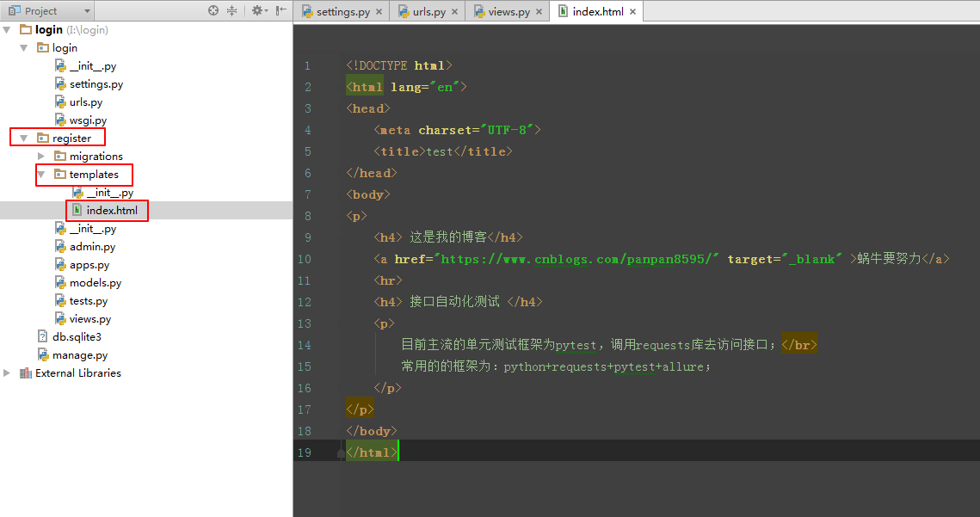Select __init__.py under the login package

tap(86, 66)
